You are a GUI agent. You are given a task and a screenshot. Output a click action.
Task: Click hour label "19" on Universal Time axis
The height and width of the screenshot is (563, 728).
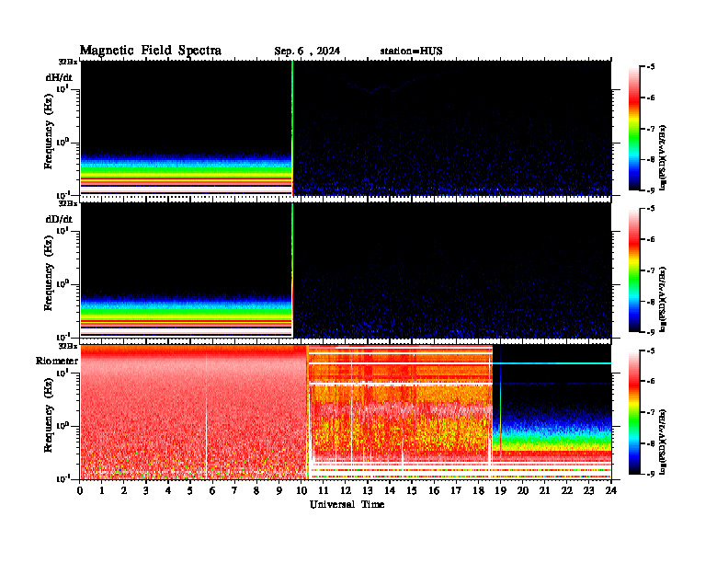[x=500, y=491]
